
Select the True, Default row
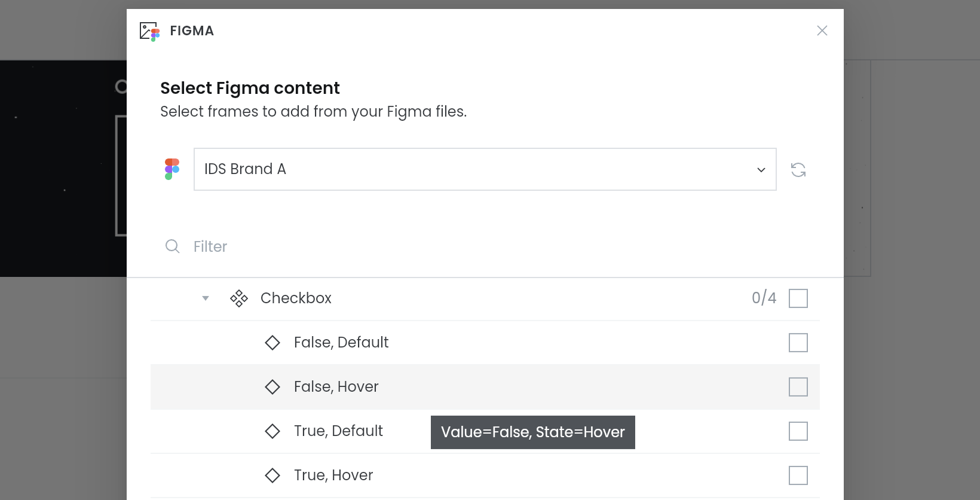point(485,431)
